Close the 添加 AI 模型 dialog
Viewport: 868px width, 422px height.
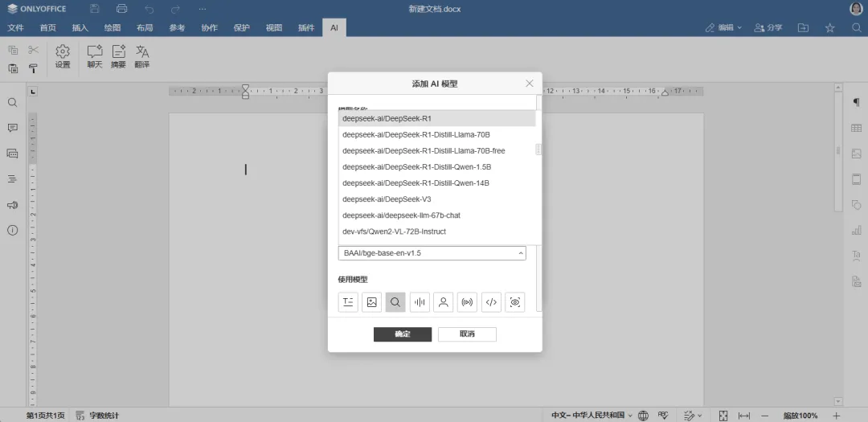coord(529,84)
